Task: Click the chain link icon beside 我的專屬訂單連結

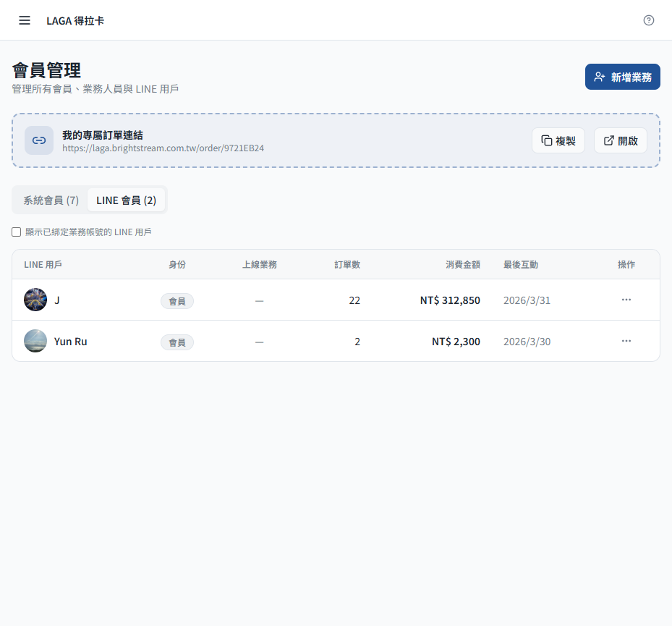Action: (x=39, y=140)
